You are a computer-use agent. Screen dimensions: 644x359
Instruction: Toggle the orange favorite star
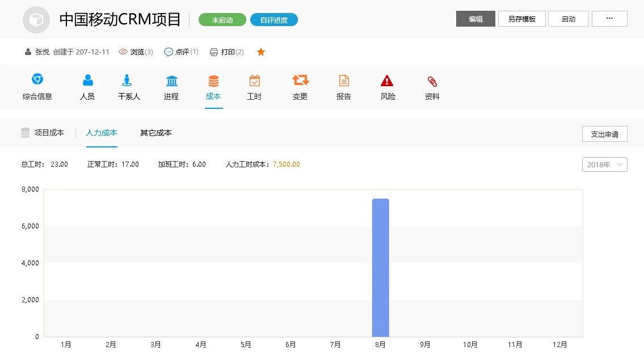261,52
